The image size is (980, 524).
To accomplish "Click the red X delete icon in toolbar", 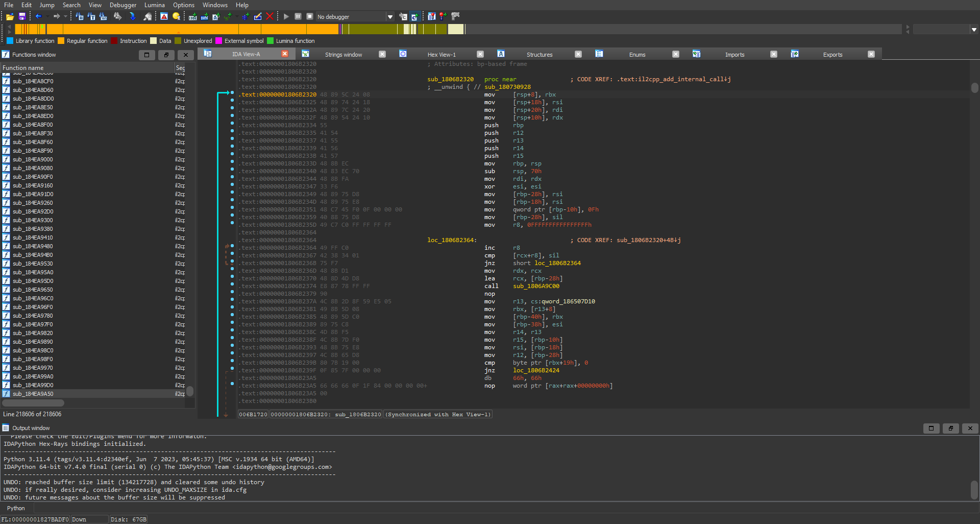I will pyautogui.click(x=269, y=17).
